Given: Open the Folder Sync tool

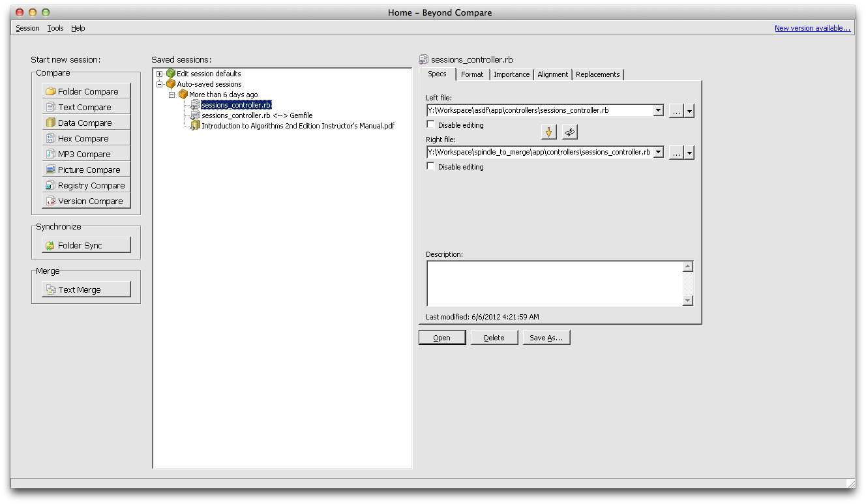Looking at the screenshot, I should click(x=86, y=245).
